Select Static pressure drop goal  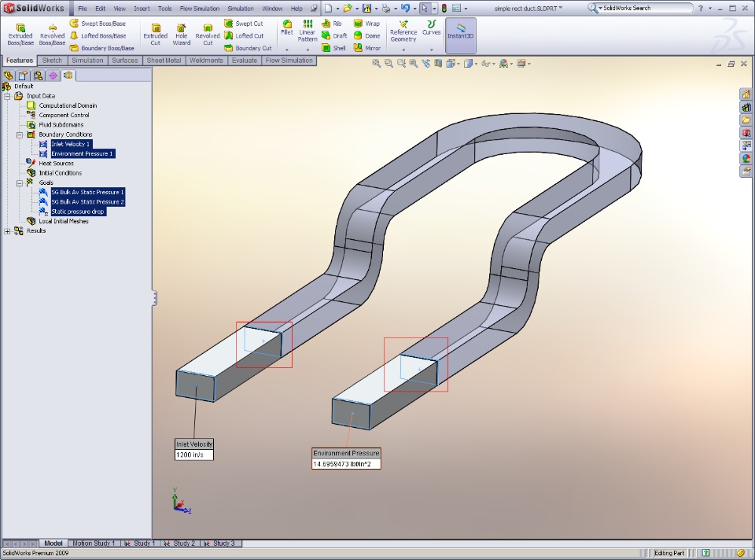77,212
